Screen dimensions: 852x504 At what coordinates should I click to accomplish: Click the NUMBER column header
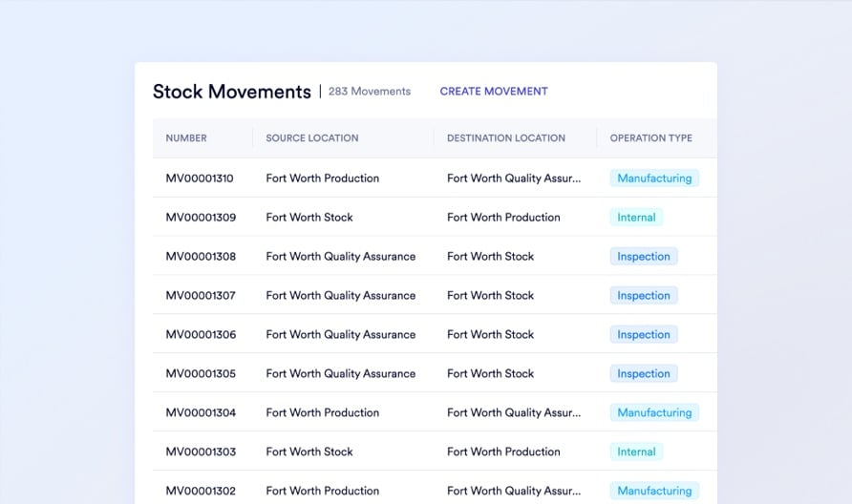(186, 138)
